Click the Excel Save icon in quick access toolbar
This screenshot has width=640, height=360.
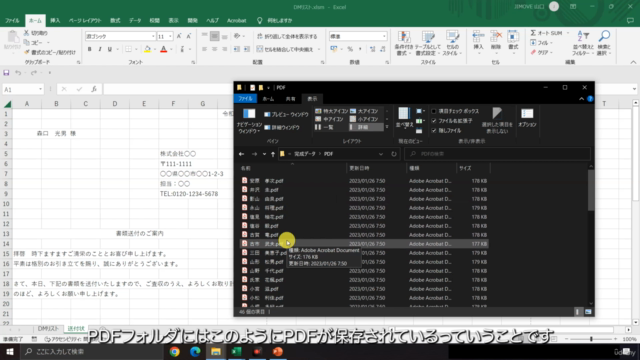(x=6, y=73)
